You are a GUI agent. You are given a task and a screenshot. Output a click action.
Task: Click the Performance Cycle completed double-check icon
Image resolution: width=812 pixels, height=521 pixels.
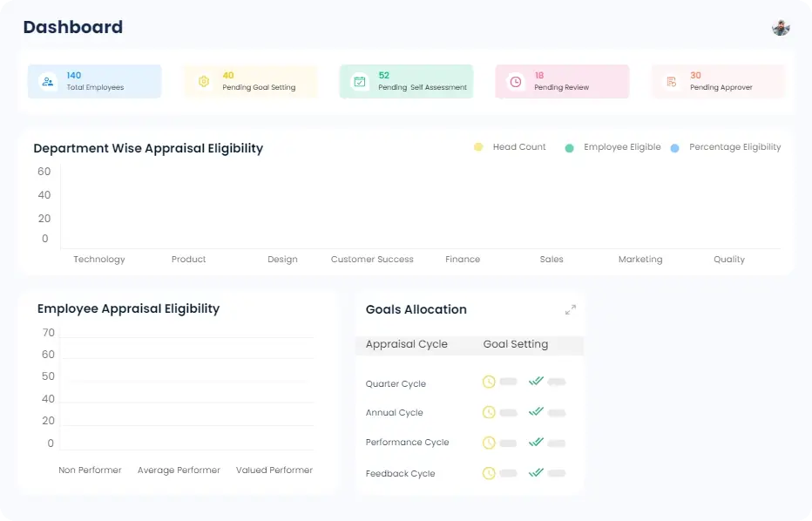click(x=536, y=442)
